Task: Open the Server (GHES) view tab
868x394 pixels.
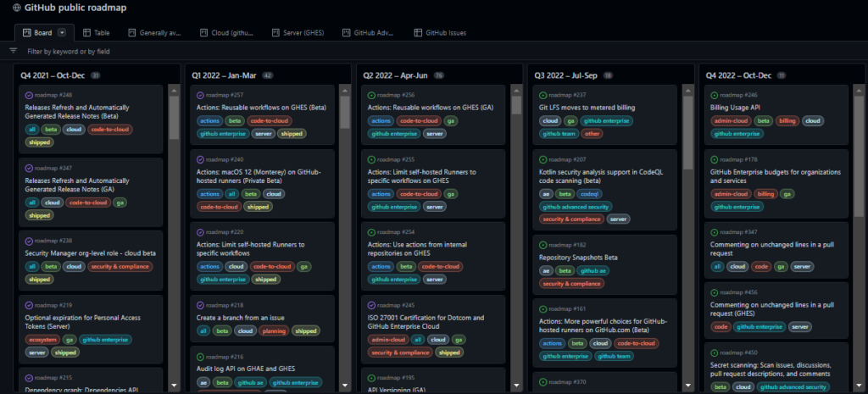Action: tap(298, 33)
